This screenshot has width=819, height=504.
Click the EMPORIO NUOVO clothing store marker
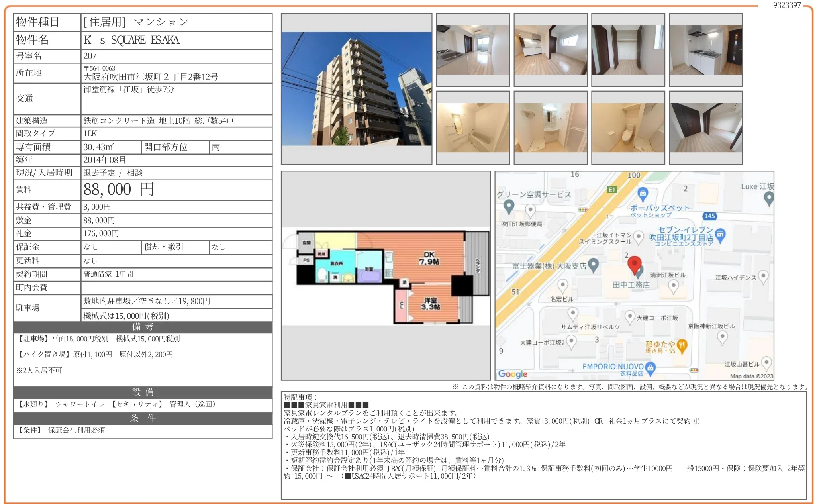pyautogui.click(x=650, y=368)
